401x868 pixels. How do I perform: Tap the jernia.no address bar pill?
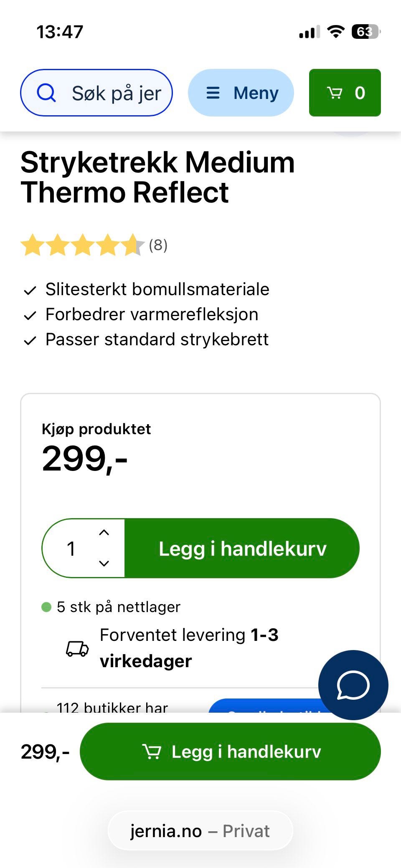click(x=200, y=831)
